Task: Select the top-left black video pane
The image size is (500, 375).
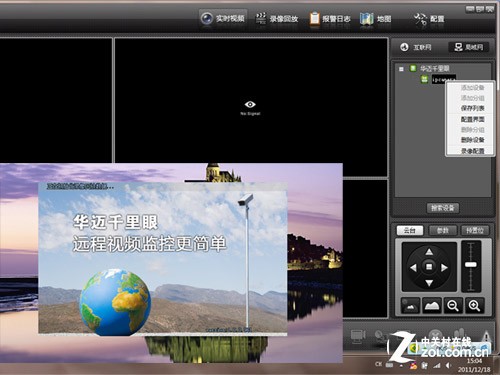Action: coord(56,100)
